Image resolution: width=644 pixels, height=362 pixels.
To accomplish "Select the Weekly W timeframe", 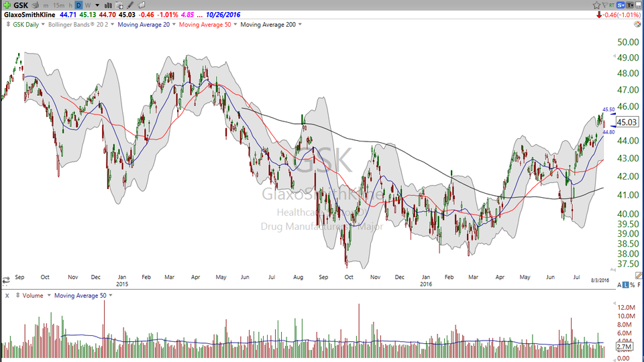I will tap(87, 5).
